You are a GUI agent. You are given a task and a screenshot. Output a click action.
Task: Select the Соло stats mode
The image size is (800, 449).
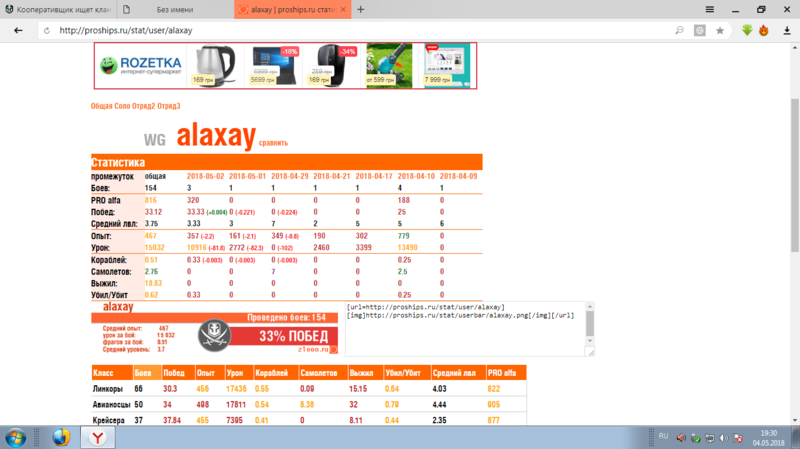coord(122,106)
